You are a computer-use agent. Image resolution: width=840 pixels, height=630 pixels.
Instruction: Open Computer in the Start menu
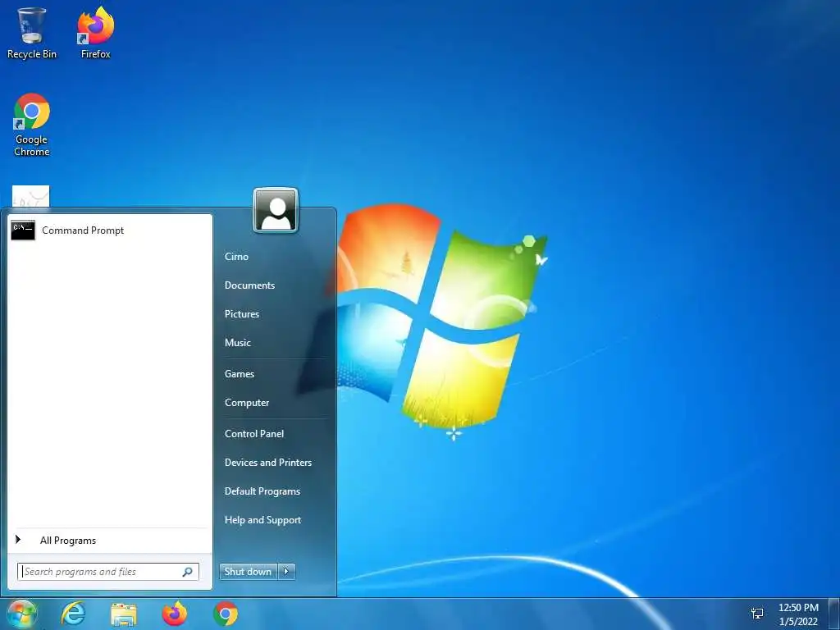coord(246,403)
